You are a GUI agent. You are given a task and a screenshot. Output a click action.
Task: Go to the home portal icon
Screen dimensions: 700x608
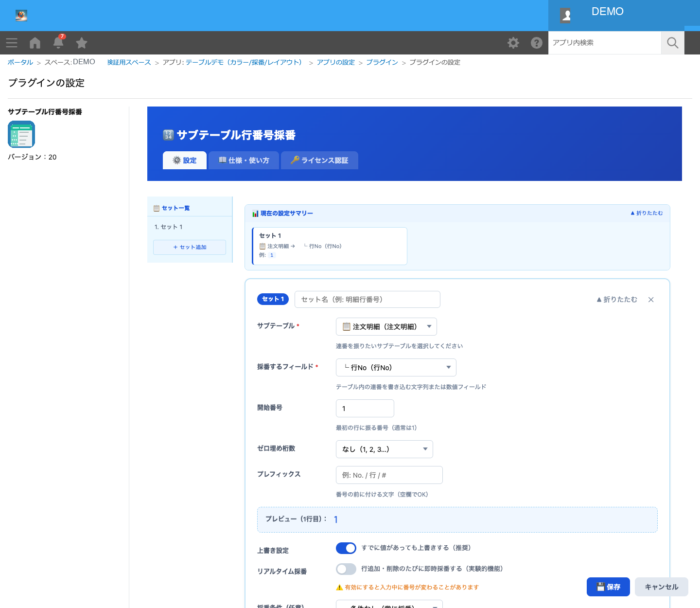pos(35,43)
